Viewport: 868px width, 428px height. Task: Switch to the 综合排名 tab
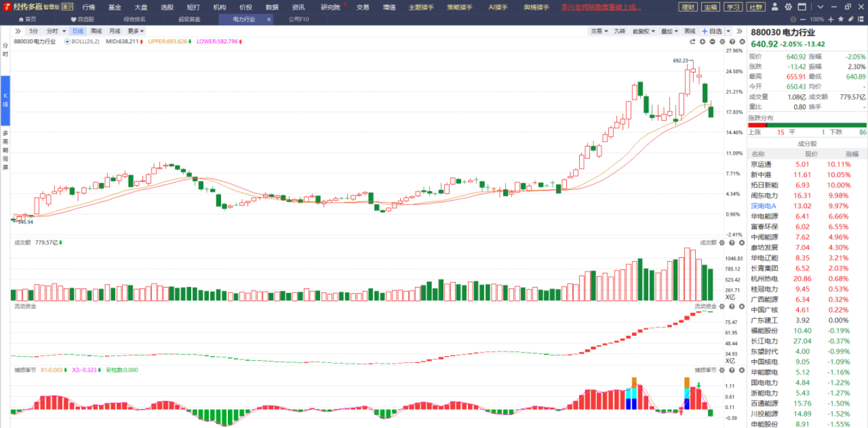135,20
